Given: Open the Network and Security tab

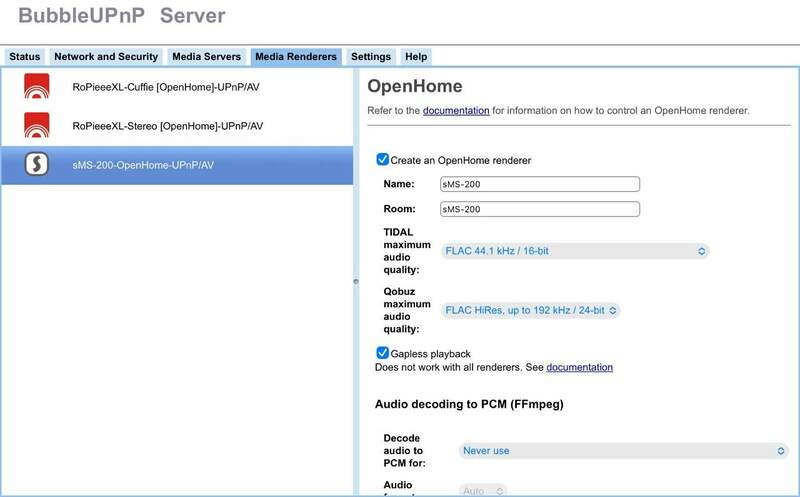Looking at the screenshot, I should point(106,57).
